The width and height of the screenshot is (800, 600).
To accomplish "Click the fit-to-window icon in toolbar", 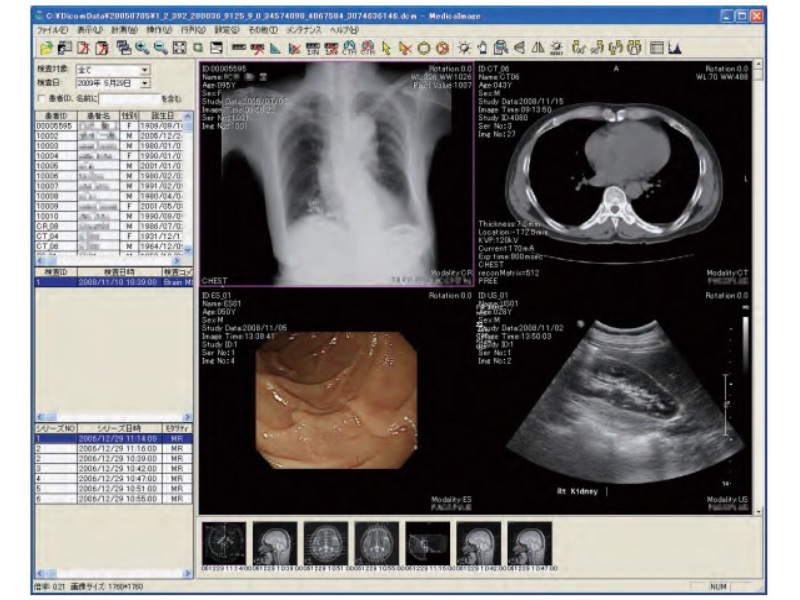I will coord(180,47).
